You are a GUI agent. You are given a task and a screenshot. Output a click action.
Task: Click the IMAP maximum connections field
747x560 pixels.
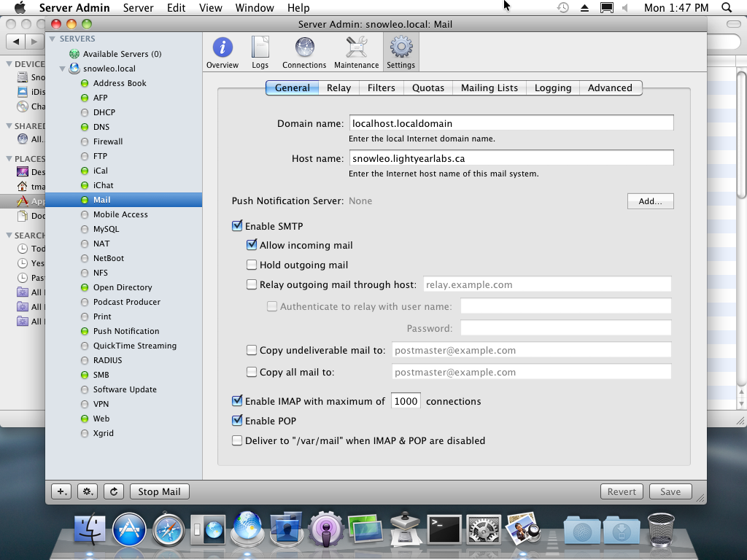(406, 401)
